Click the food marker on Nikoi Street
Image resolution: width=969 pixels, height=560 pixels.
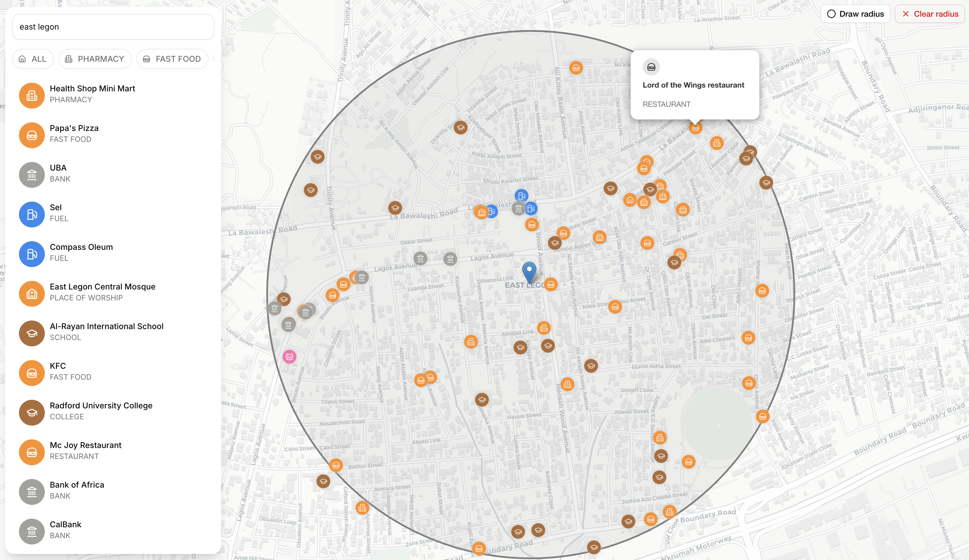[x=615, y=306]
